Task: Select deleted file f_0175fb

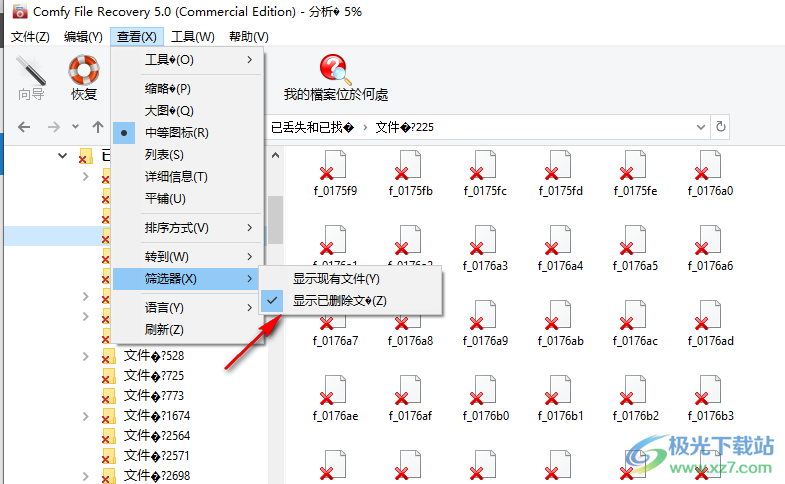Action: point(410,173)
